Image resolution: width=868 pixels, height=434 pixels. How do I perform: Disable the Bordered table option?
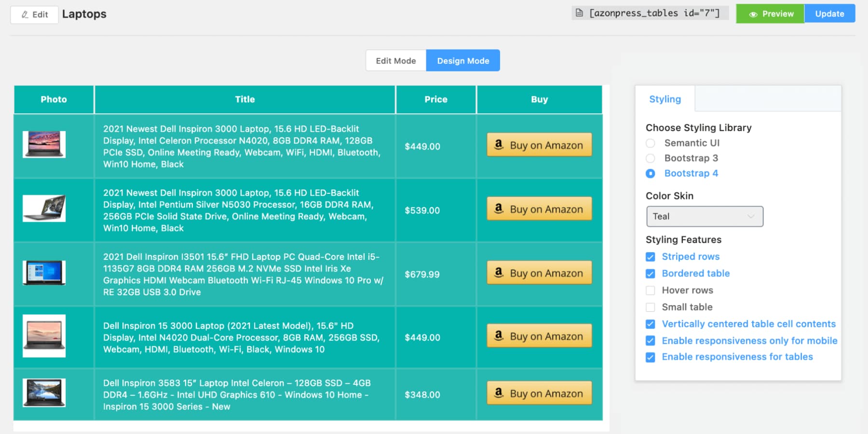[x=650, y=273]
